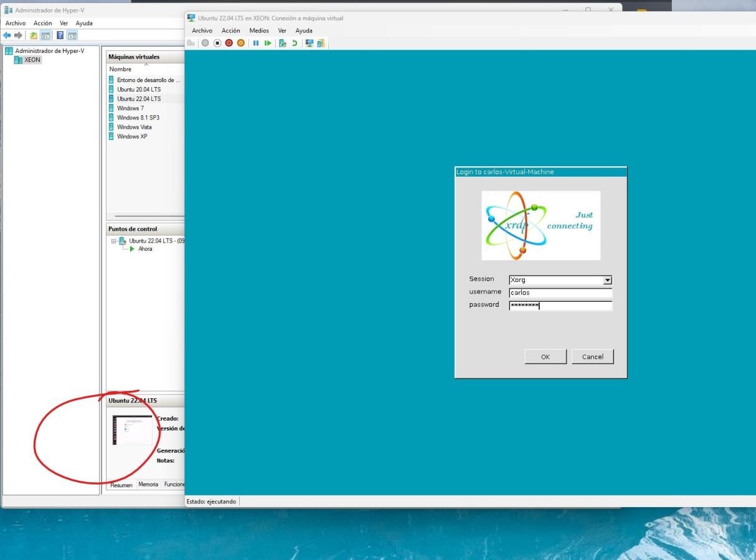Select Windows XP in the virtual machines list

pos(132,136)
